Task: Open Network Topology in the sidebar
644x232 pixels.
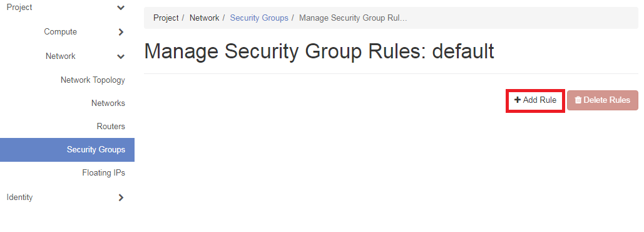Action: coord(93,80)
